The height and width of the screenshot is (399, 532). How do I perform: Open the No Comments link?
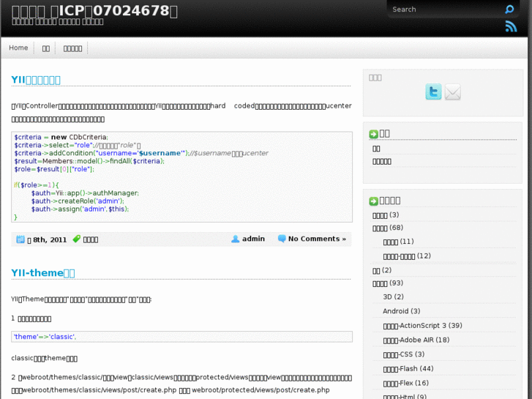tap(317, 239)
